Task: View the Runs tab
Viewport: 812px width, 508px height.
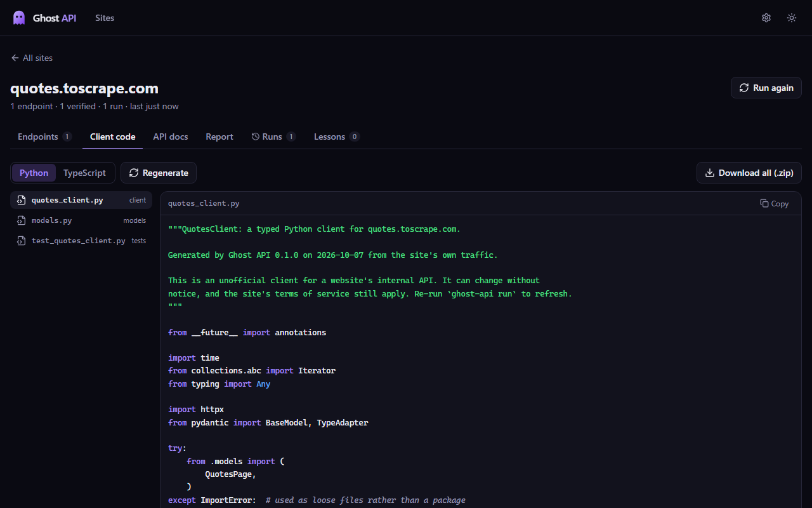Action: pos(273,137)
